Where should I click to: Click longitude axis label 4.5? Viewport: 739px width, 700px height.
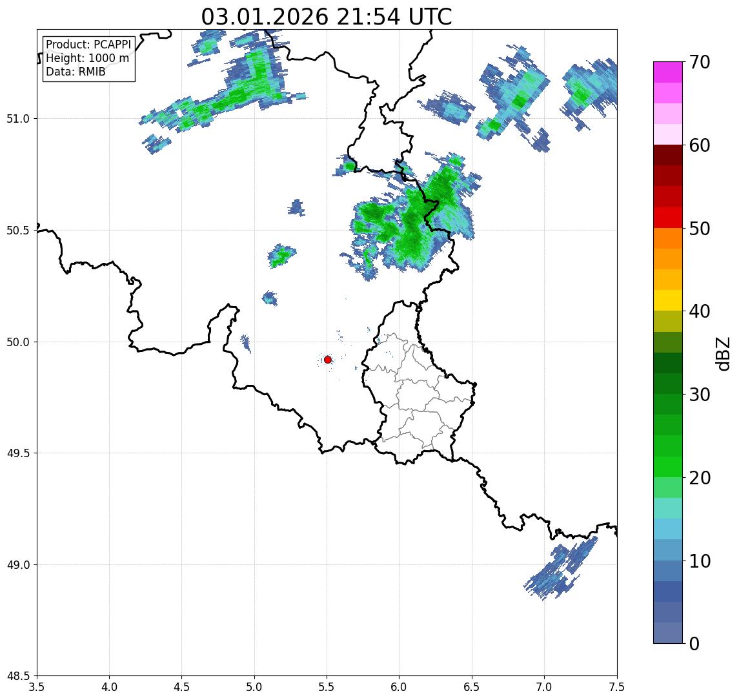[x=182, y=687]
